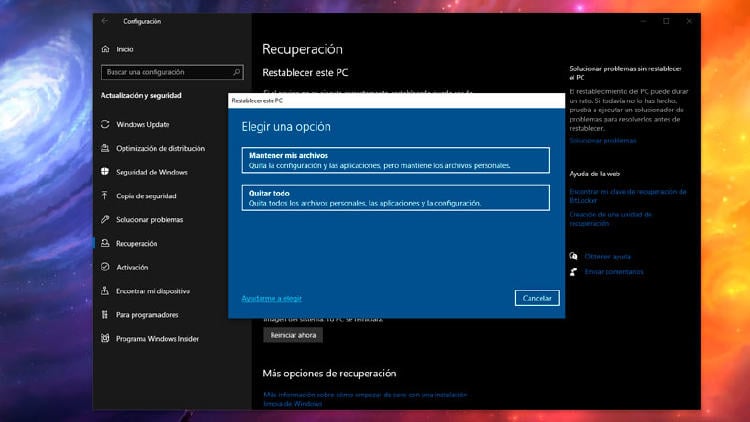Open the Ayúdame a elegir link

[271, 298]
